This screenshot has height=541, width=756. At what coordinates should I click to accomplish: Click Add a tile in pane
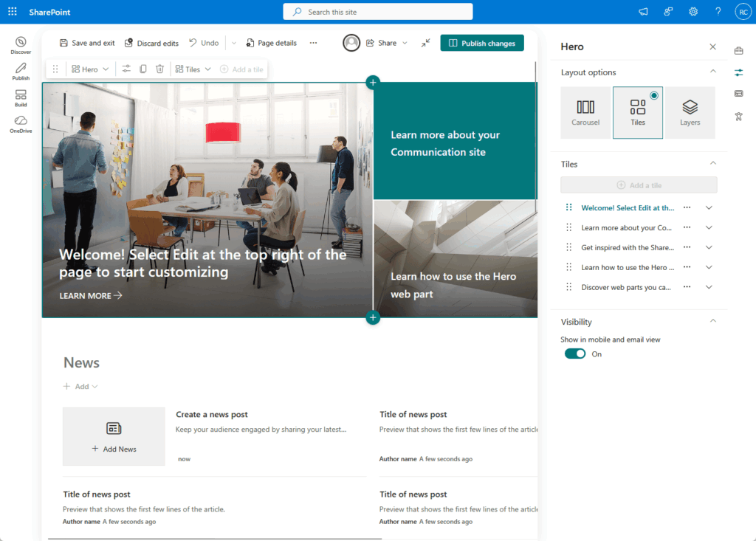639,185
